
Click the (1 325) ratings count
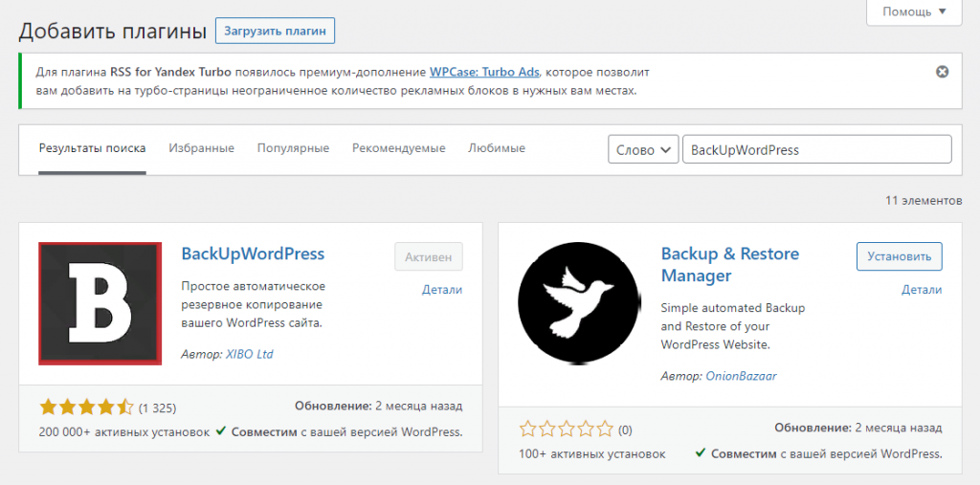coord(158,408)
